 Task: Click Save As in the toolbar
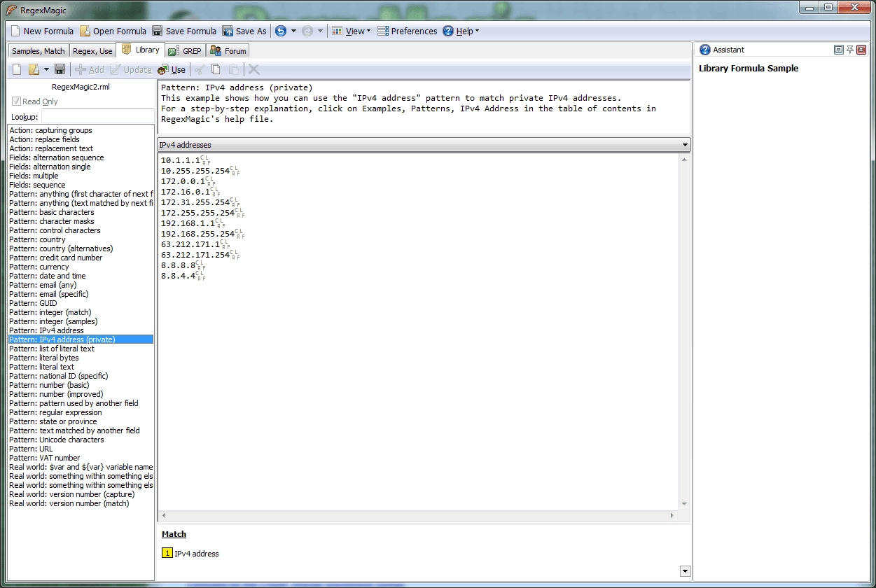(244, 31)
